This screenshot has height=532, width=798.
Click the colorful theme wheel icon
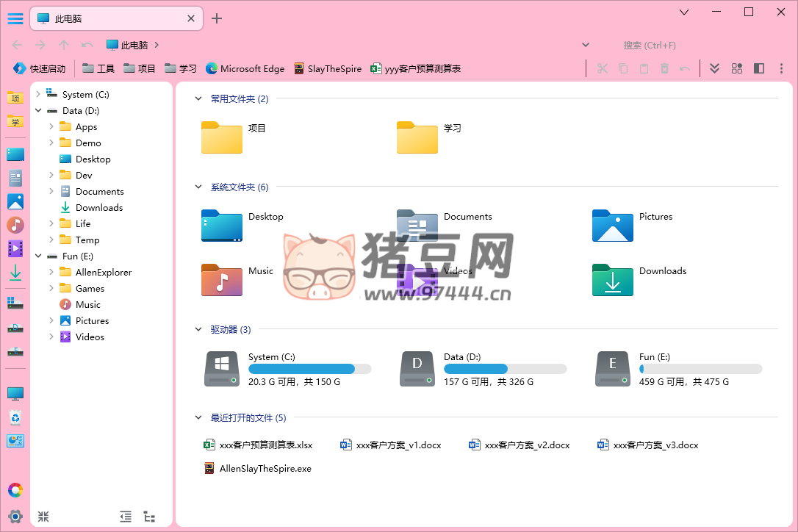(x=15, y=490)
